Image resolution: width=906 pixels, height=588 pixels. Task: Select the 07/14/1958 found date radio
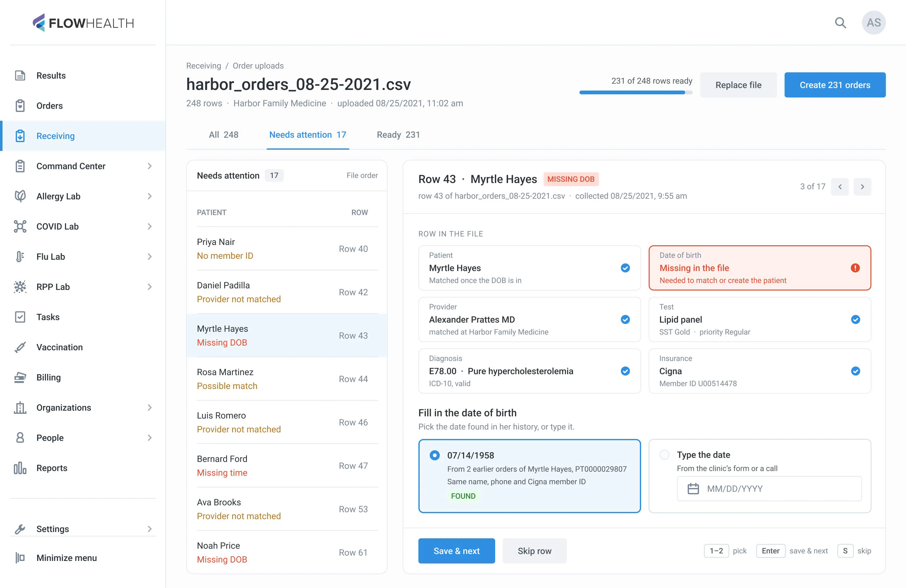click(x=434, y=455)
